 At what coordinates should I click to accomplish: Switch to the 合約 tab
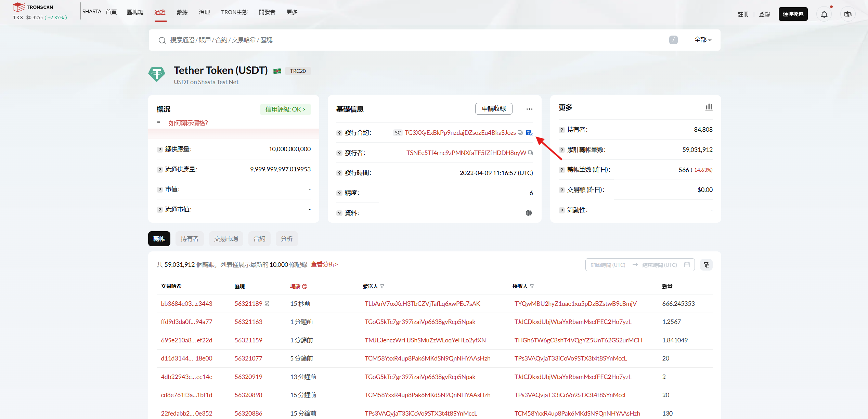(x=259, y=239)
